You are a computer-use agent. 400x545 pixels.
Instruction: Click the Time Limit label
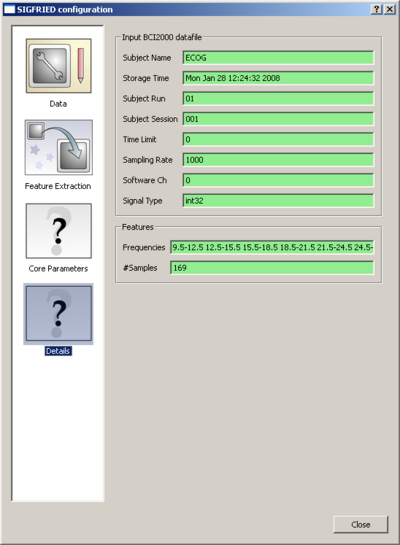coord(139,139)
